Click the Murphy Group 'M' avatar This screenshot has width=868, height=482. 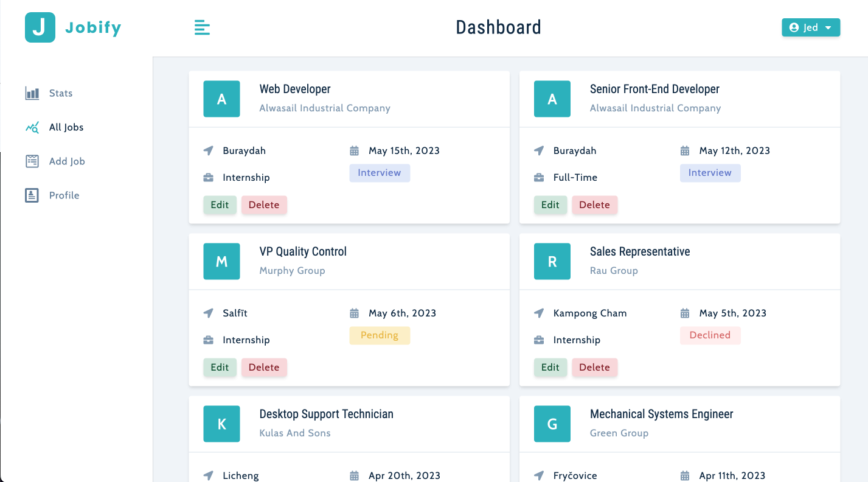pos(221,262)
